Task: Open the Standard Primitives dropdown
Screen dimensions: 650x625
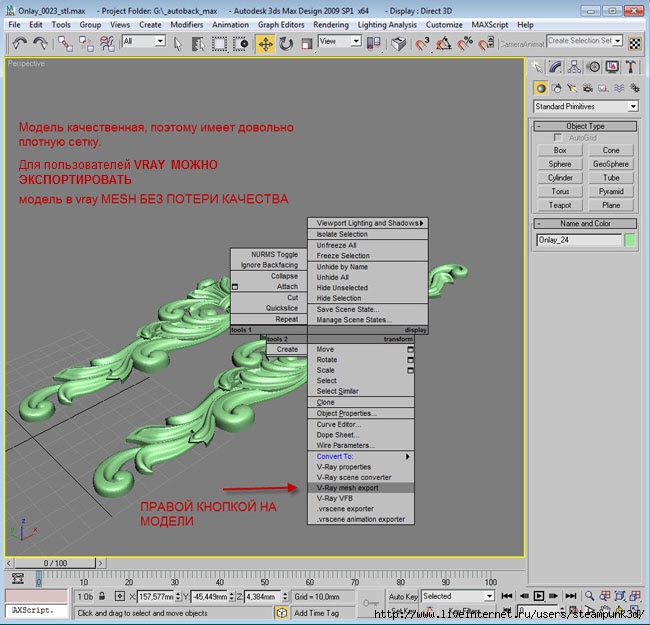Action: (x=586, y=107)
